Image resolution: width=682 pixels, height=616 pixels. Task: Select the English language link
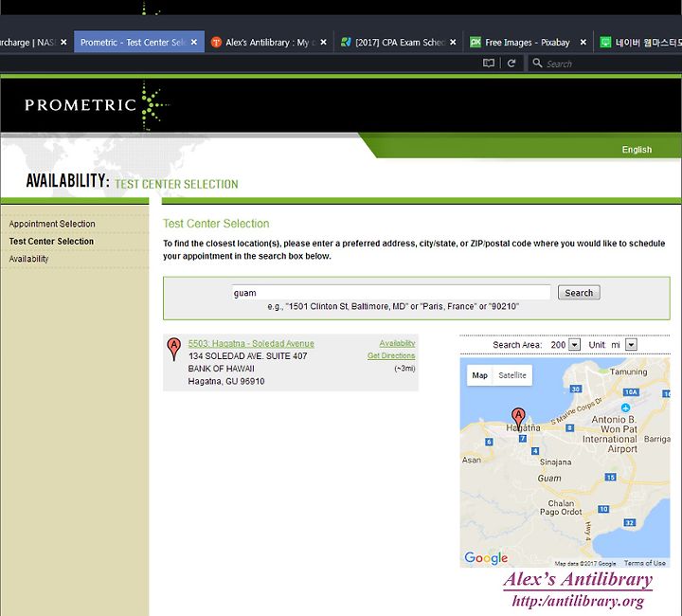[637, 150]
